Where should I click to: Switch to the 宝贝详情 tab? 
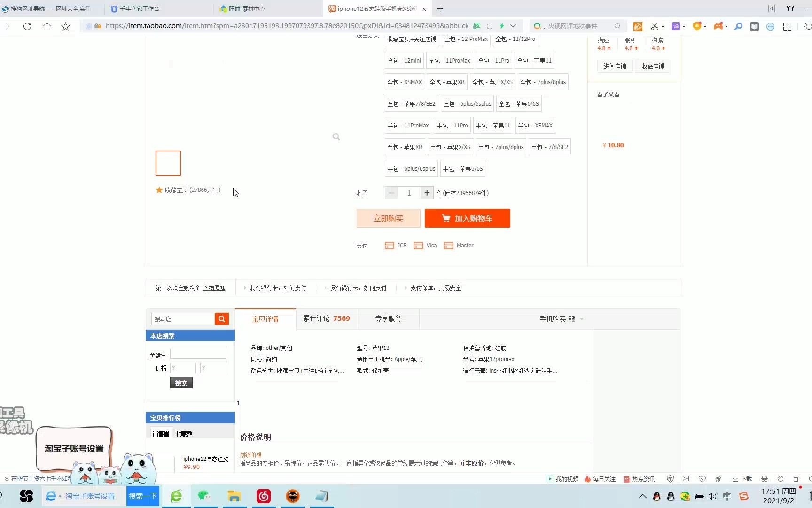point(265,319)
